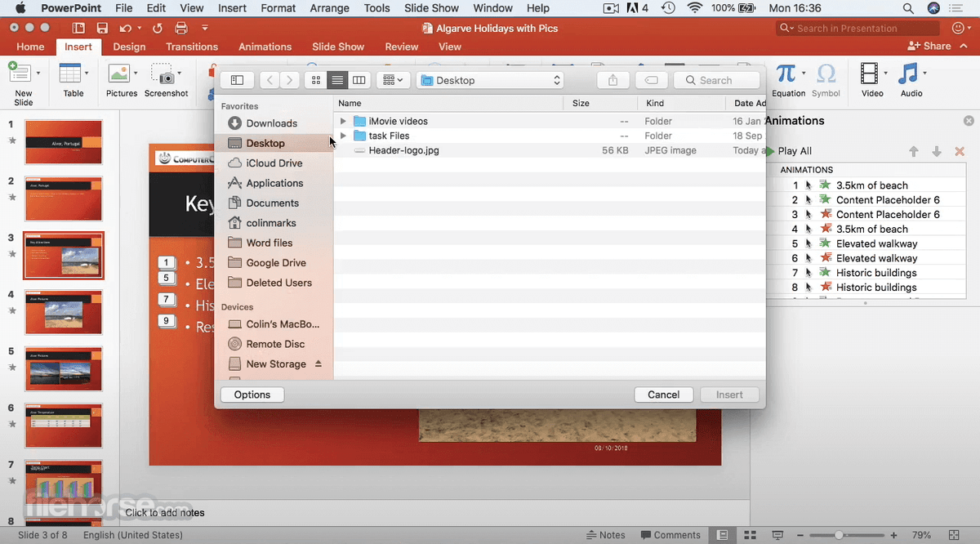The image size is (980, 544).
Task: Click the Symbol omega icon
Action: tap(826, 74)
